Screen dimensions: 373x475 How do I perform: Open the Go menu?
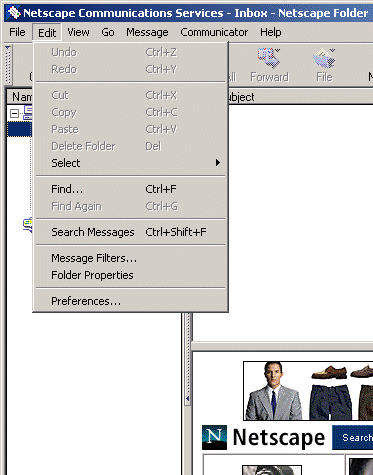108,32
